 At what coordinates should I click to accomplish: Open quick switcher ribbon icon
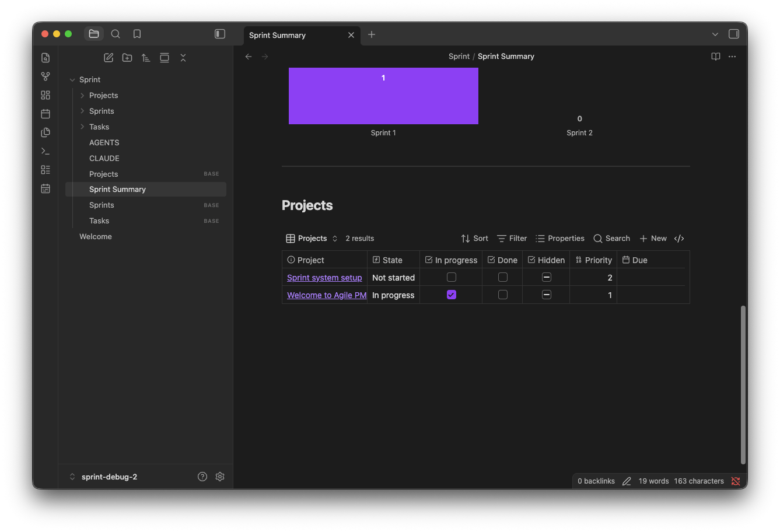[46, 58]
